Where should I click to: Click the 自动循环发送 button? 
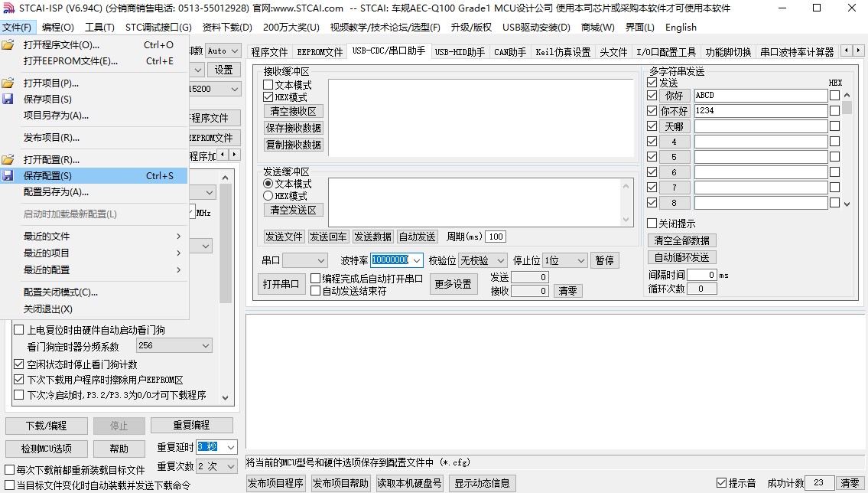pos(681,257)
